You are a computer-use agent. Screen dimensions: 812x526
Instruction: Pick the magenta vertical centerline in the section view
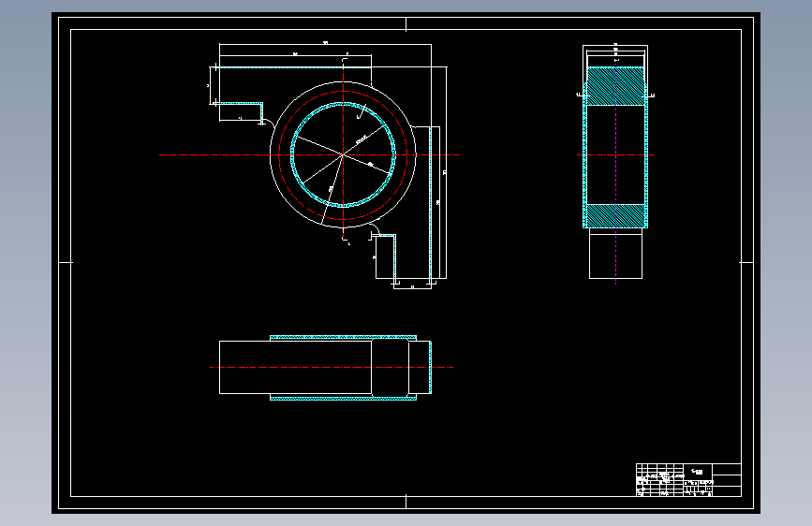[x=615, y=171]
